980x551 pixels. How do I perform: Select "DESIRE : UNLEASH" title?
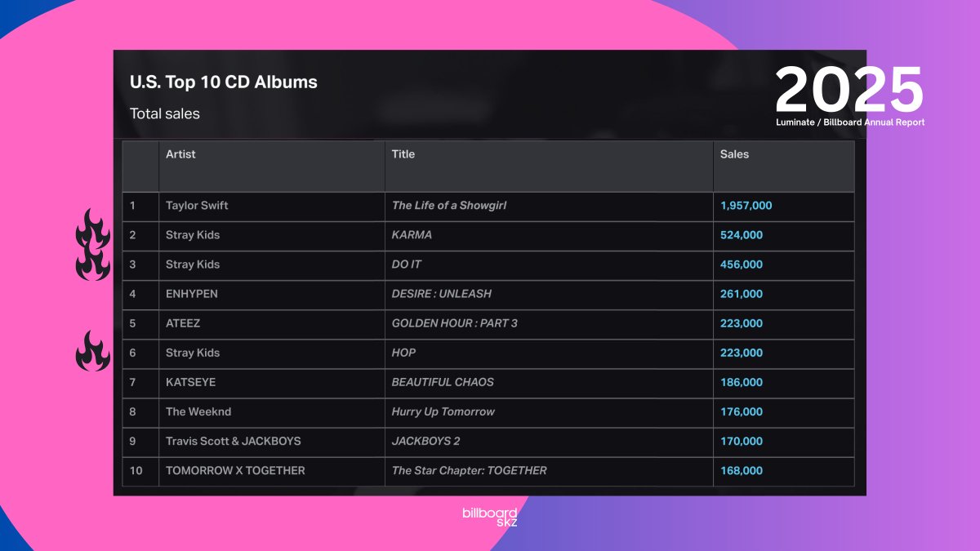[x=442, y=294]
